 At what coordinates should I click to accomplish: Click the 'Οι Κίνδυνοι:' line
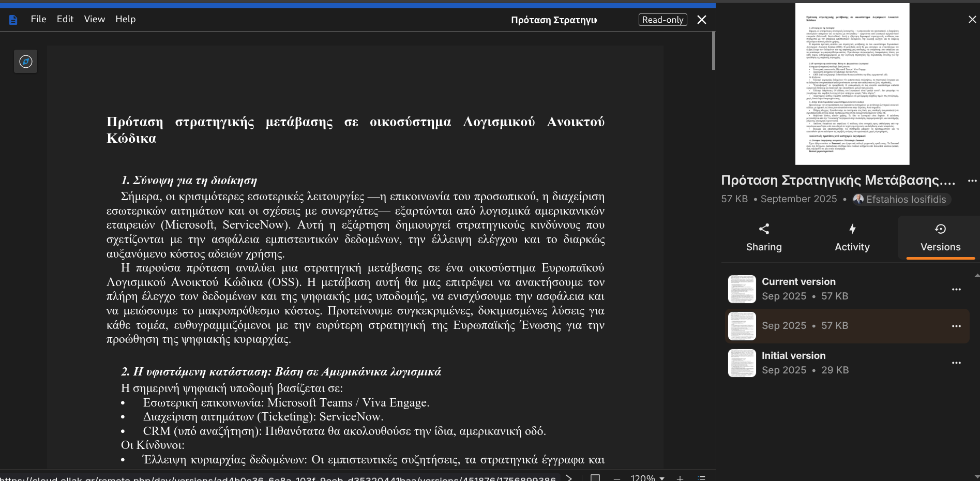[153, 445]
